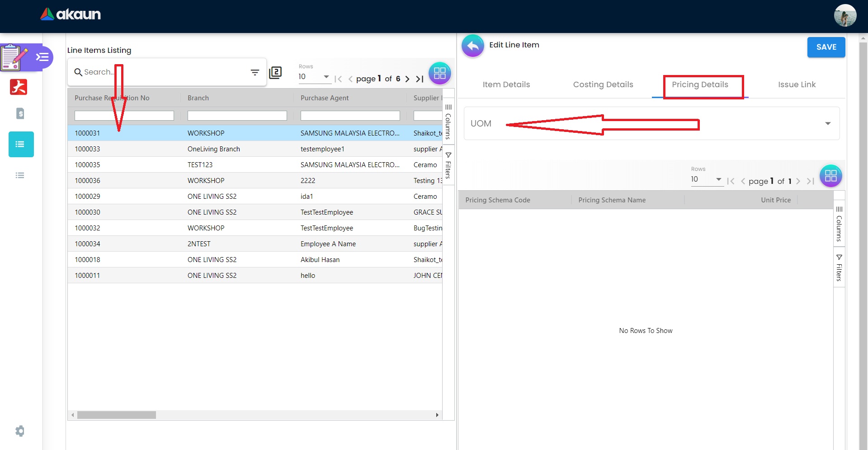Open the sidebar menu collapse icon
Screen dimensions: 868x450
42,57
